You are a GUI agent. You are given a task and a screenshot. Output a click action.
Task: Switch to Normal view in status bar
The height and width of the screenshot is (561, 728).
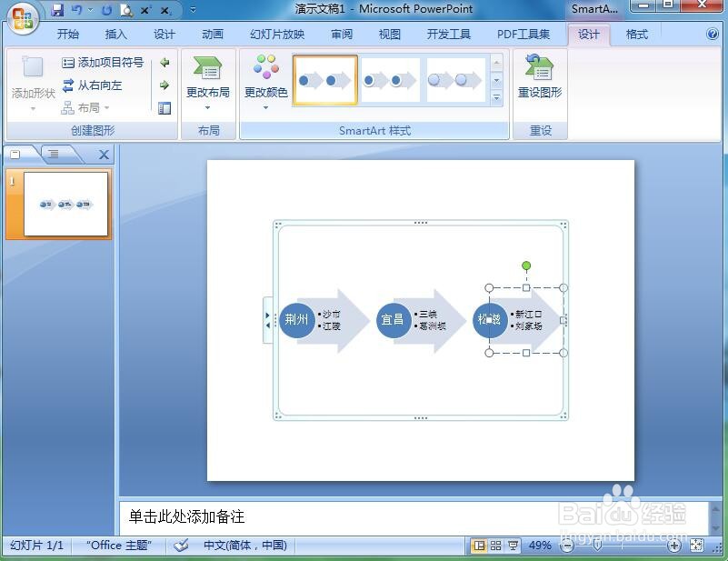click(x=479, y=546)
